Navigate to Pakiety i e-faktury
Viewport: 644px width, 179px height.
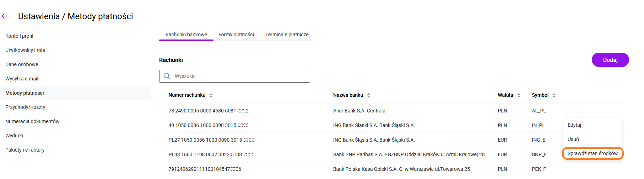point(25,150)
